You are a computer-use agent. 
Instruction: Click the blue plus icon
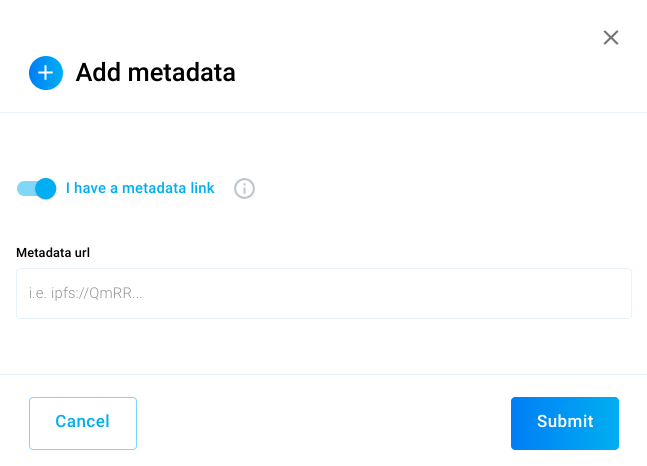[x=46, y=73]
